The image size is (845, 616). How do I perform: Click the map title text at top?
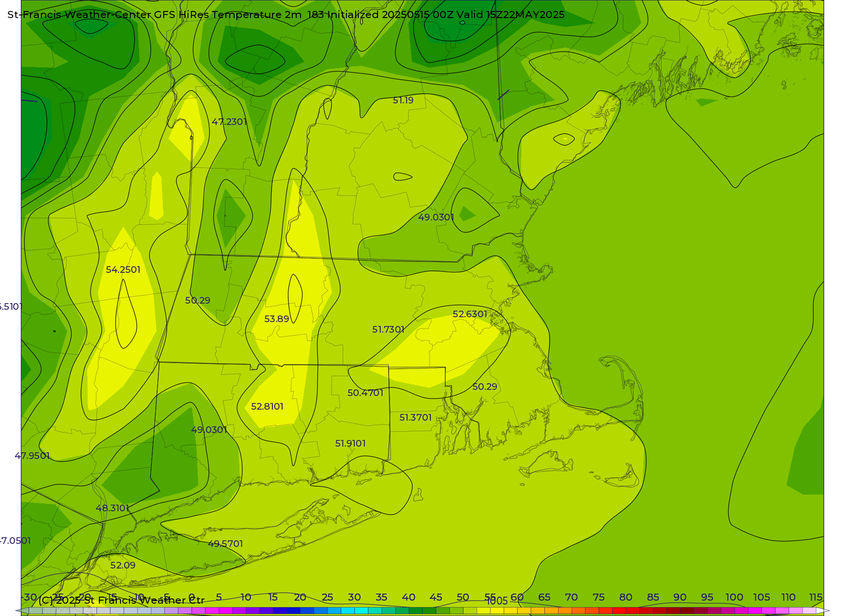click(x=286, y=15)
